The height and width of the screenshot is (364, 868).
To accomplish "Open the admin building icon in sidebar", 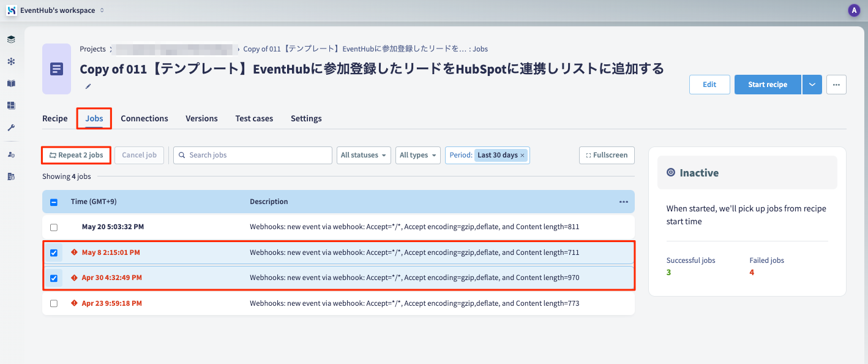I will (11, 176).
